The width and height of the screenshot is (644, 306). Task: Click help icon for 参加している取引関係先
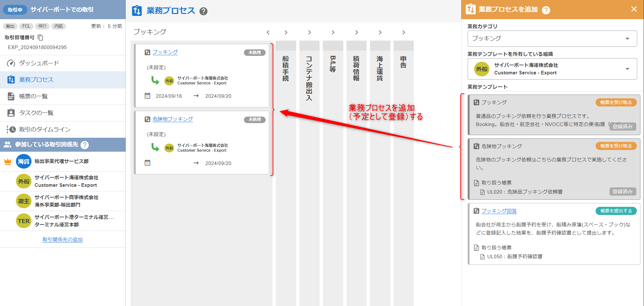tap(85, 145)
